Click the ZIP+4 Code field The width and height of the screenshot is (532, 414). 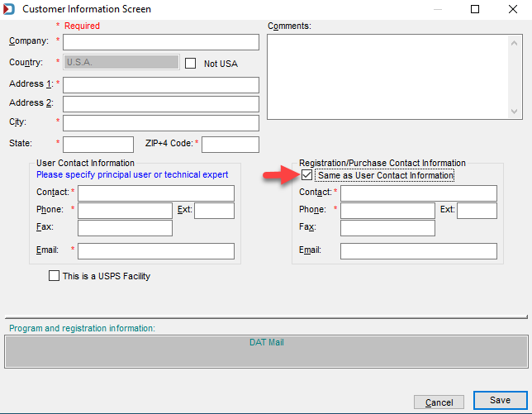point(230,145)
